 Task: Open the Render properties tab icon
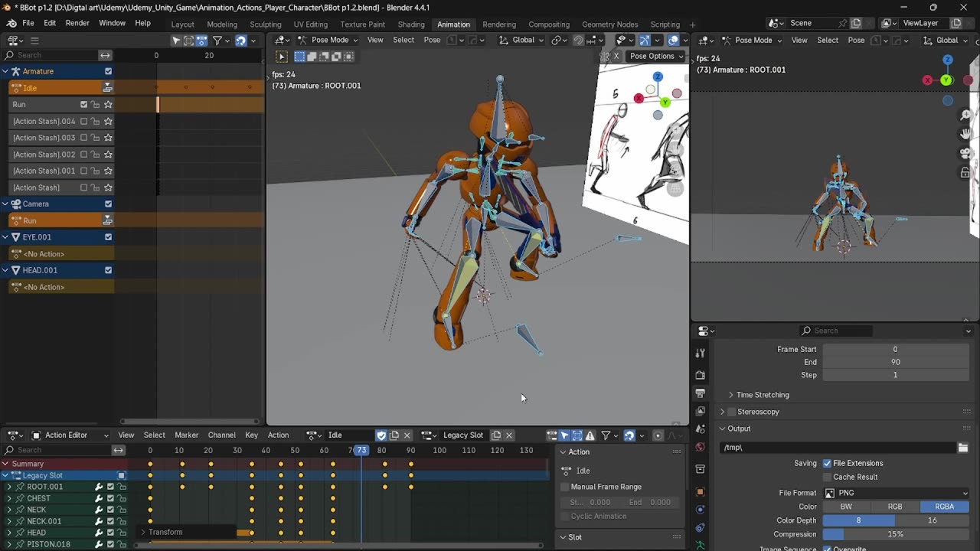[700, 376]
